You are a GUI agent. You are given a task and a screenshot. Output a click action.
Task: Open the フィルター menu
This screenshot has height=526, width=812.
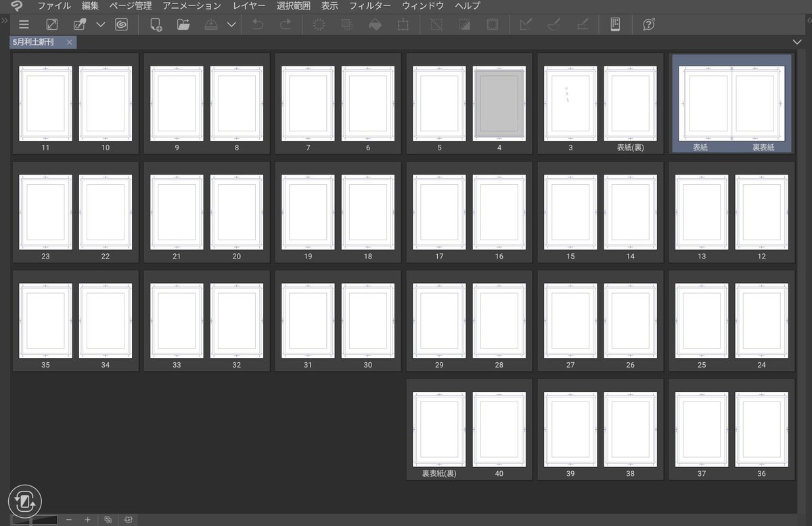[370, 5]
